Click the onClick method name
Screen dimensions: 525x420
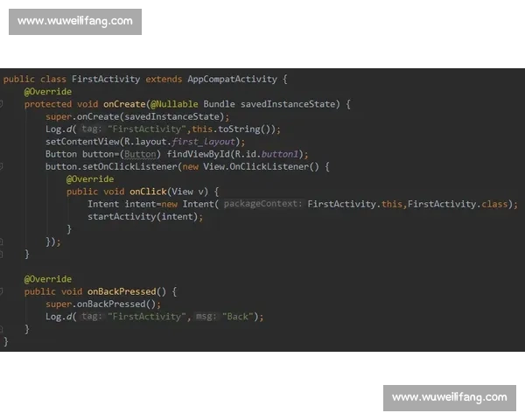point(150,192)
